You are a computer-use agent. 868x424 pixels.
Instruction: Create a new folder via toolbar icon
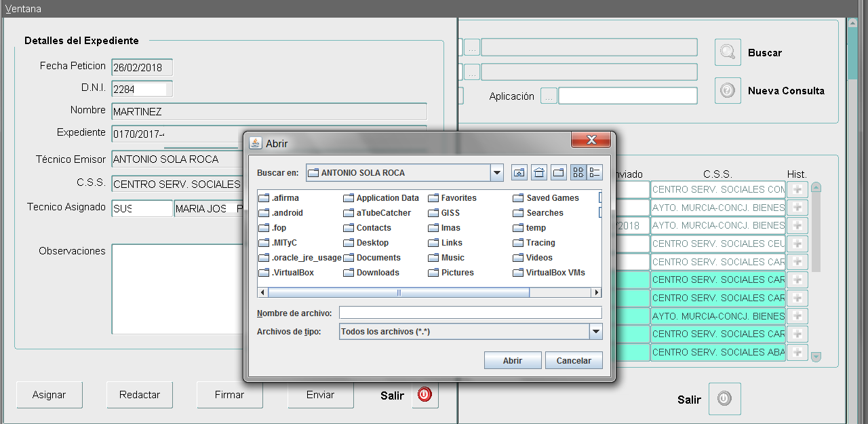[559, 173]
